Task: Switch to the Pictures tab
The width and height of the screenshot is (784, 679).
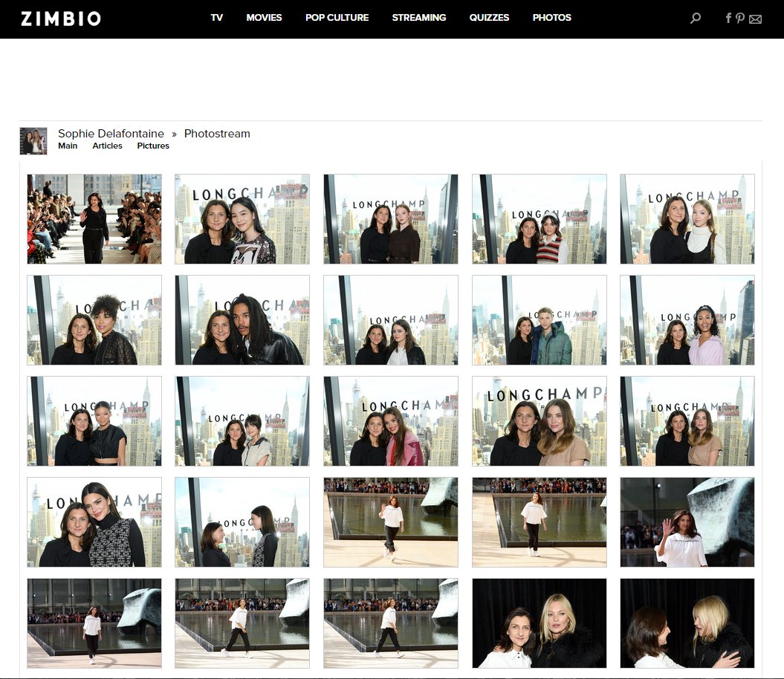Action: tap(153, 146)
